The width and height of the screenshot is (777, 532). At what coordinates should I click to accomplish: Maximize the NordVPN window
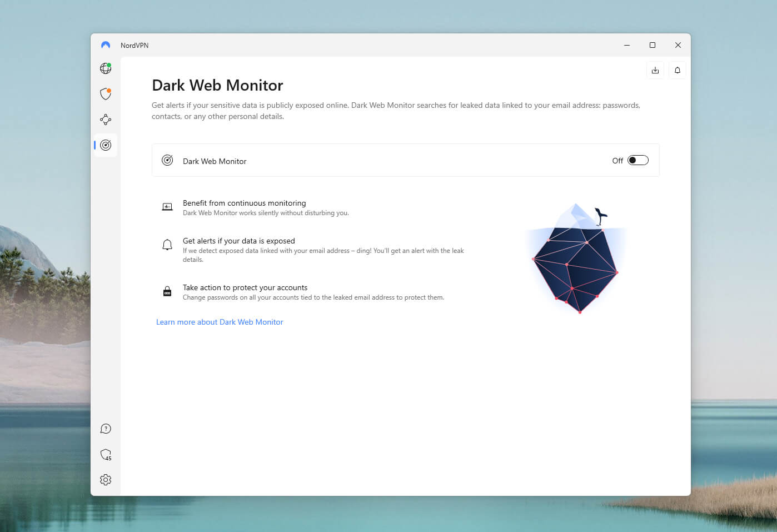click(x=653, y=45)
